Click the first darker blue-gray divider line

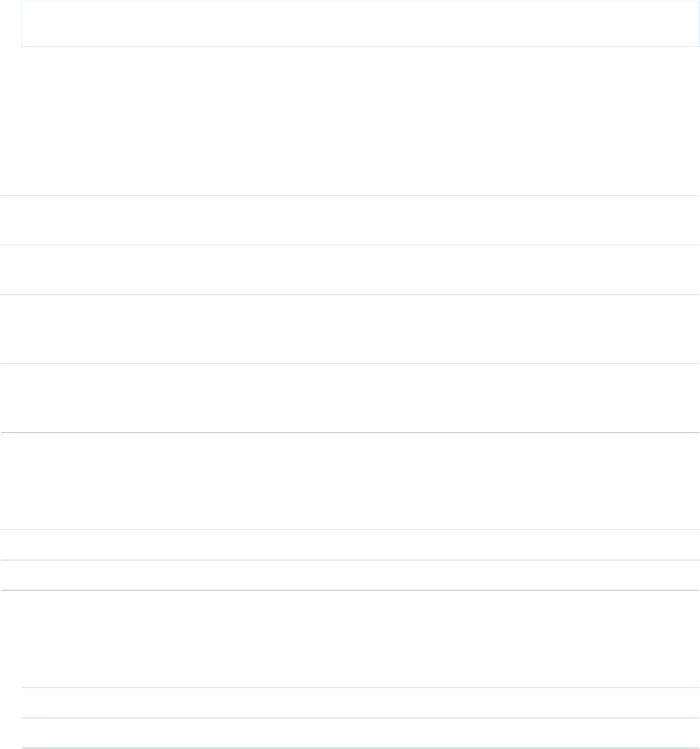coord(350,433)
